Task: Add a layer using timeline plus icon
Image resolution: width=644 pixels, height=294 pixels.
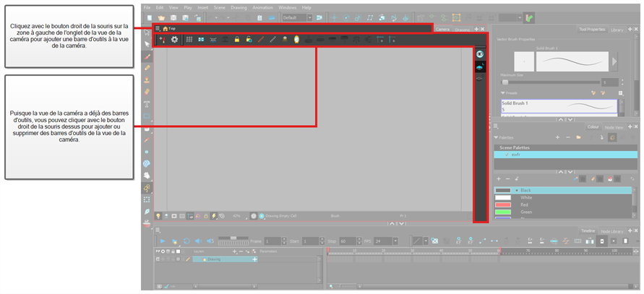Action: point(234,251)
